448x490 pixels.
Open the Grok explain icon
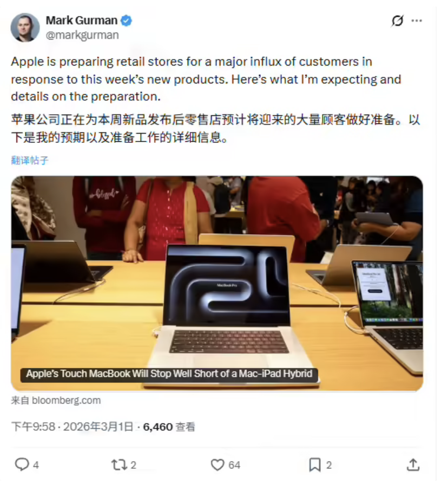(397, 21)
